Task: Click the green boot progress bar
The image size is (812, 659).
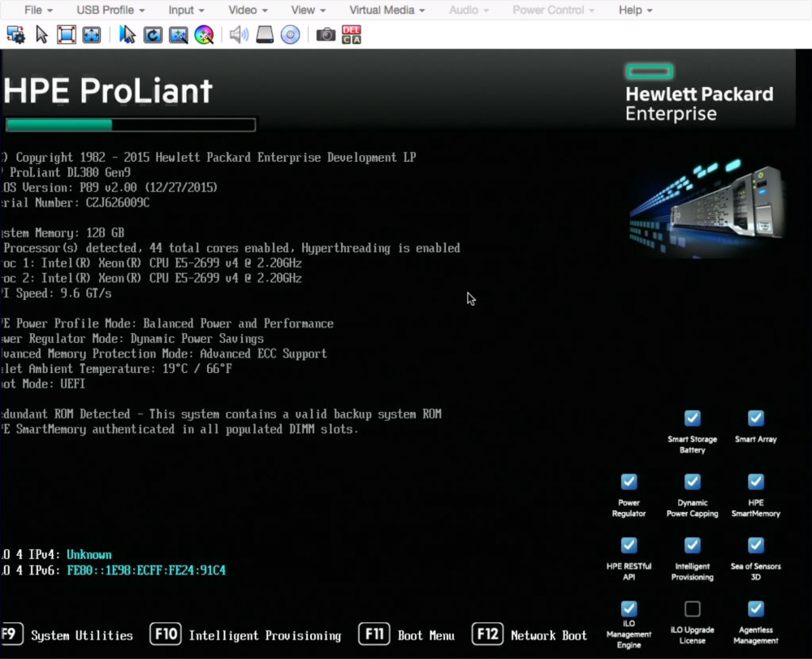Action: click(x=131, y=125)
